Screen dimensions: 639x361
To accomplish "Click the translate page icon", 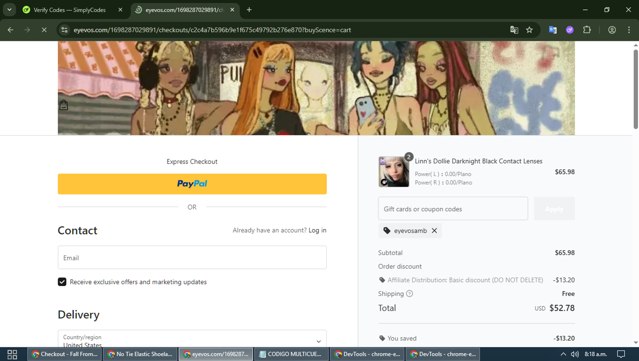I will (x=514, y=30).
